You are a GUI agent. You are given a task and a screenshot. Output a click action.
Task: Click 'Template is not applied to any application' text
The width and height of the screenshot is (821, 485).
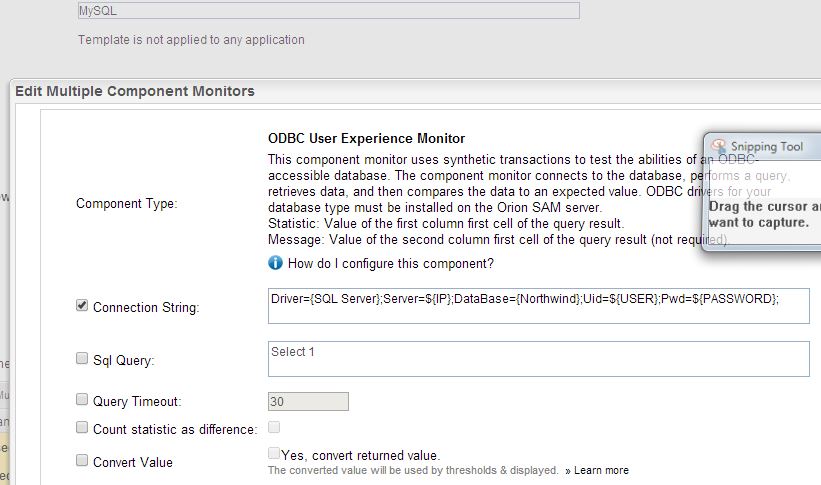point(191,40)
